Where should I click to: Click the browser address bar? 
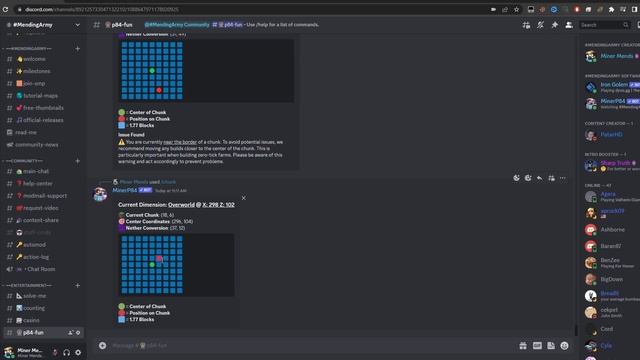(x=253, y=9)
